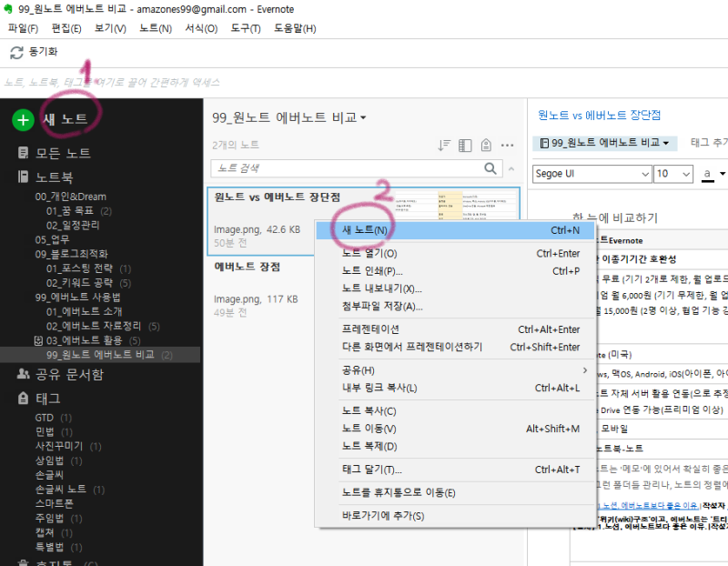
Task: Choose 노트 복사(C) in context menu
Action: (x=455, y=411)
